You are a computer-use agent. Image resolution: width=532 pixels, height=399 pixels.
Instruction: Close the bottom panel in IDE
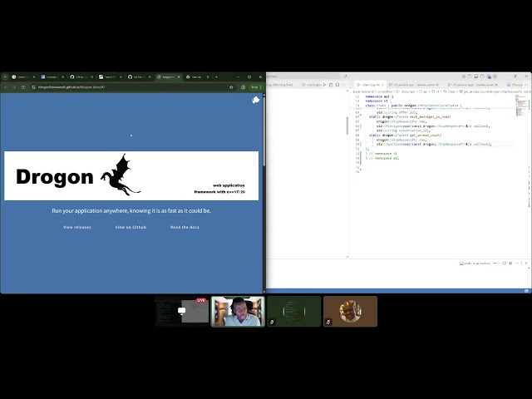coord(526,264)
